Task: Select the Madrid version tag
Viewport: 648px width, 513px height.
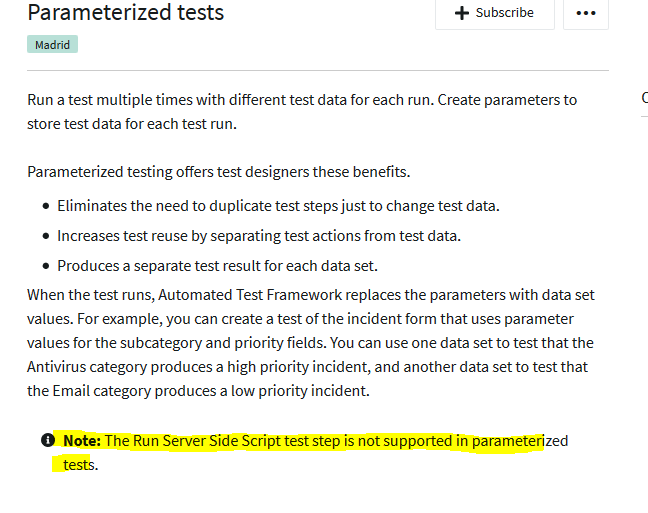Action: point(53,45)
